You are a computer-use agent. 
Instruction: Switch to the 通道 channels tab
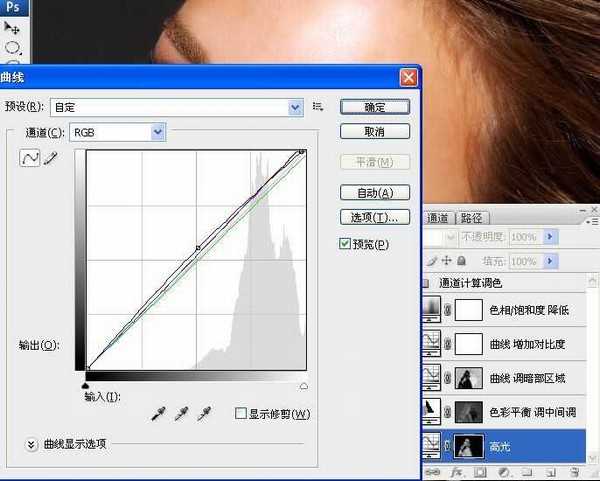coord(438,218)
